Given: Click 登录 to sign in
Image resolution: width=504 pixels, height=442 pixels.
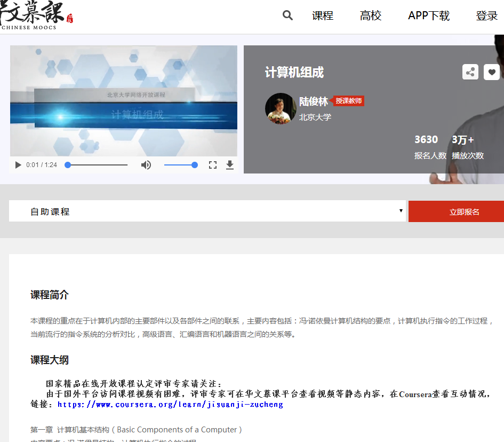Looking at the screenshot, I should (x=486, y=16).
